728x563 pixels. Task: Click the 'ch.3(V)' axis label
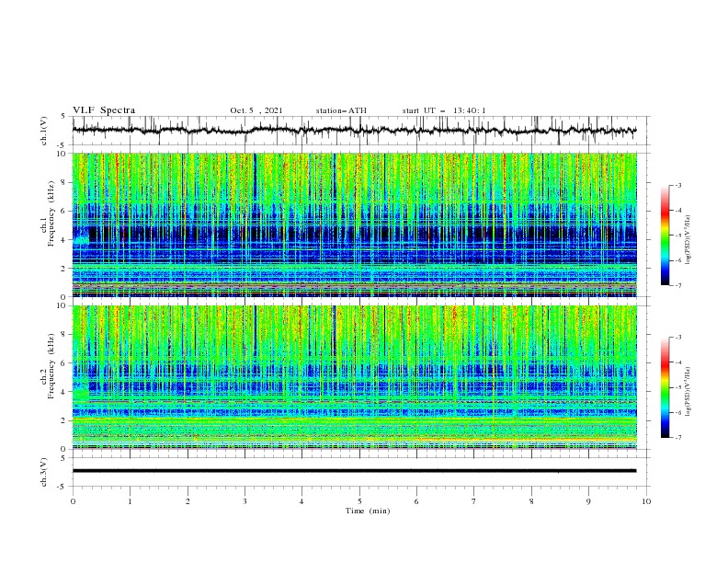[x=44, y=472]
